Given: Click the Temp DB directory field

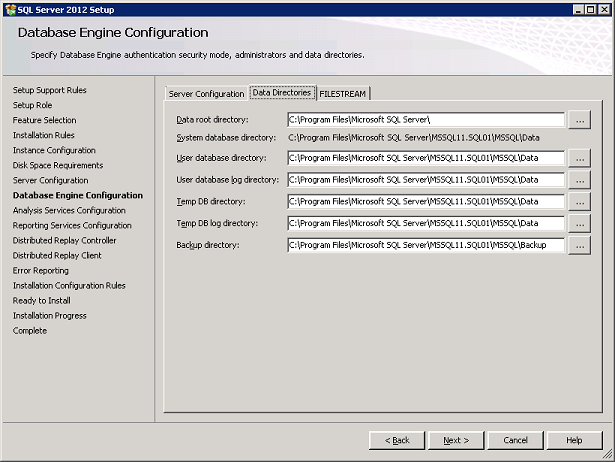Looking at the screenshot, I should pos(426,202).
